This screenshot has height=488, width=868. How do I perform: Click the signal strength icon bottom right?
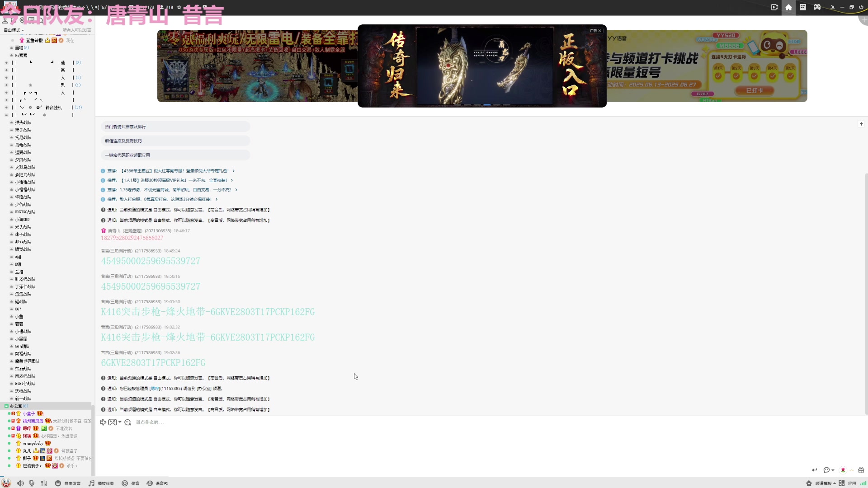863,483
